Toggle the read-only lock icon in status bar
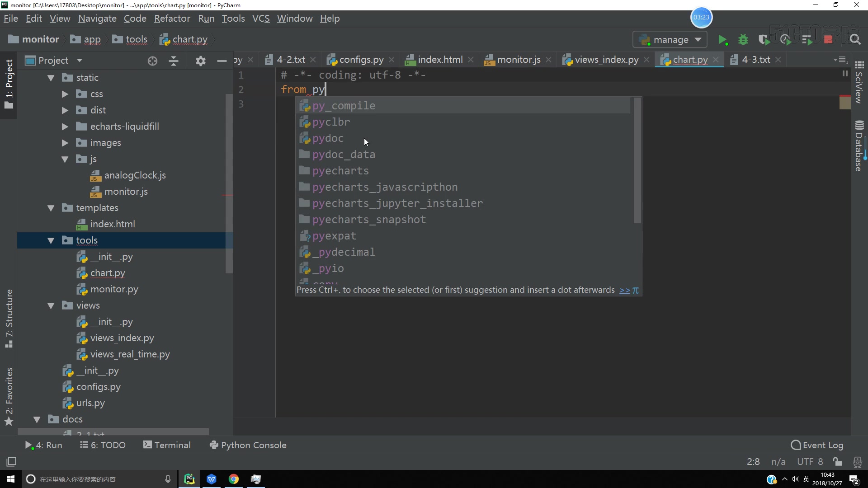868x488 pixels. (837, 462)
